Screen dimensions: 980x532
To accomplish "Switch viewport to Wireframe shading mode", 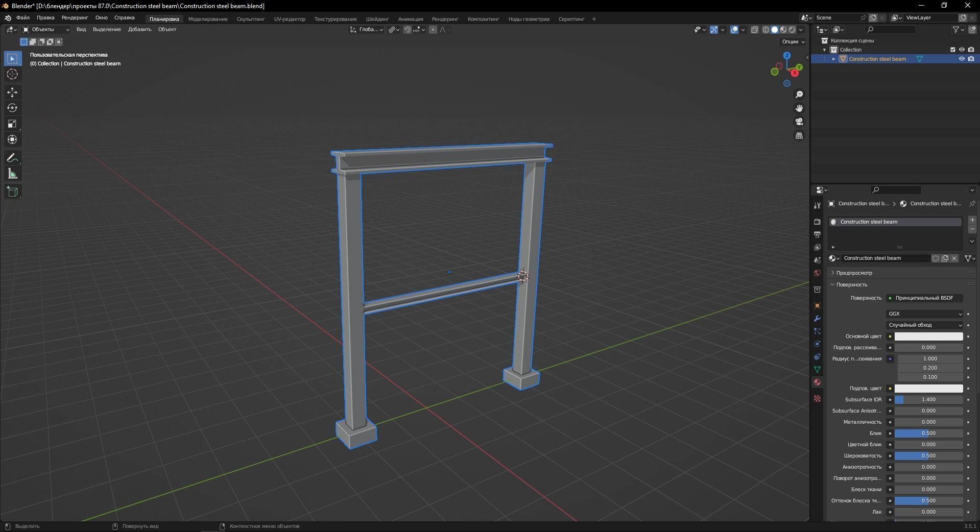I will coord(766,30).
